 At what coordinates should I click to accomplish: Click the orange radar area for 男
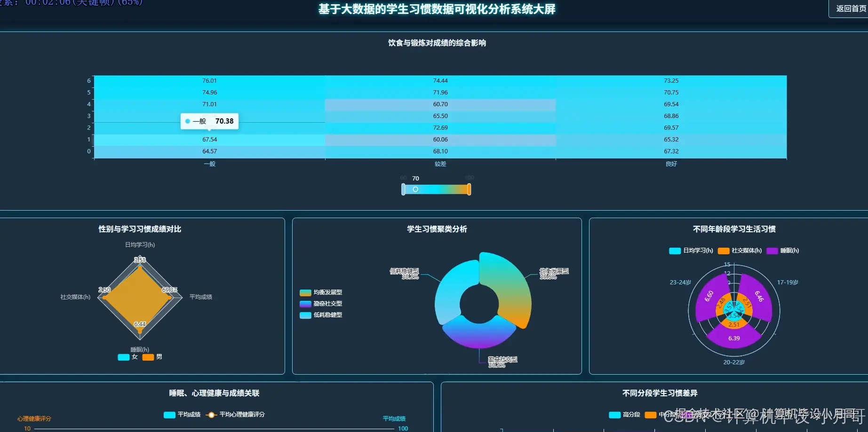(139, 296)
